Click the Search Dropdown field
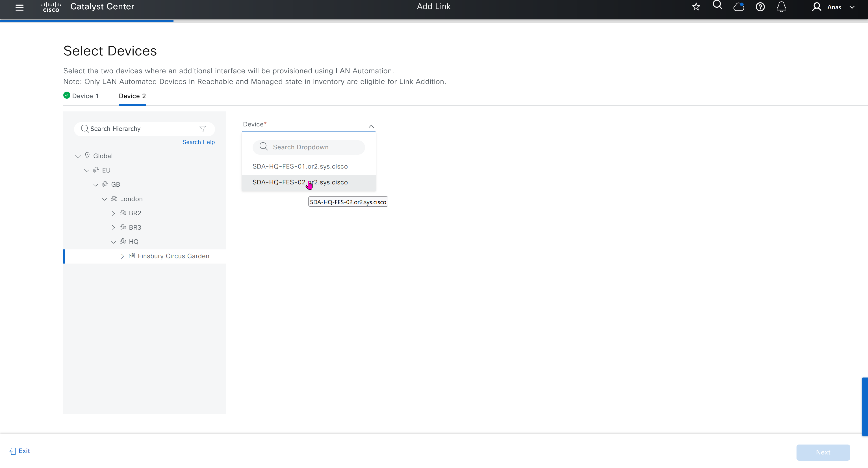Screen dimensions: 868x468 tap(308, 147)
